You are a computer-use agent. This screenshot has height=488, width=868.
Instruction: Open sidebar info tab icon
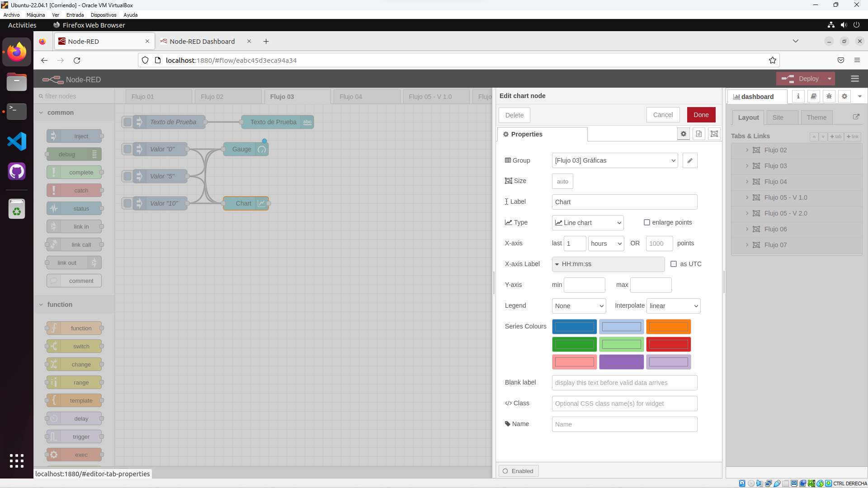pos(798,96)
